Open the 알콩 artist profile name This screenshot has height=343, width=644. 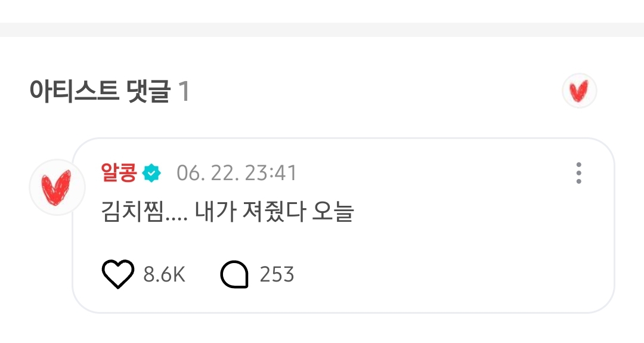pos(119,172)
